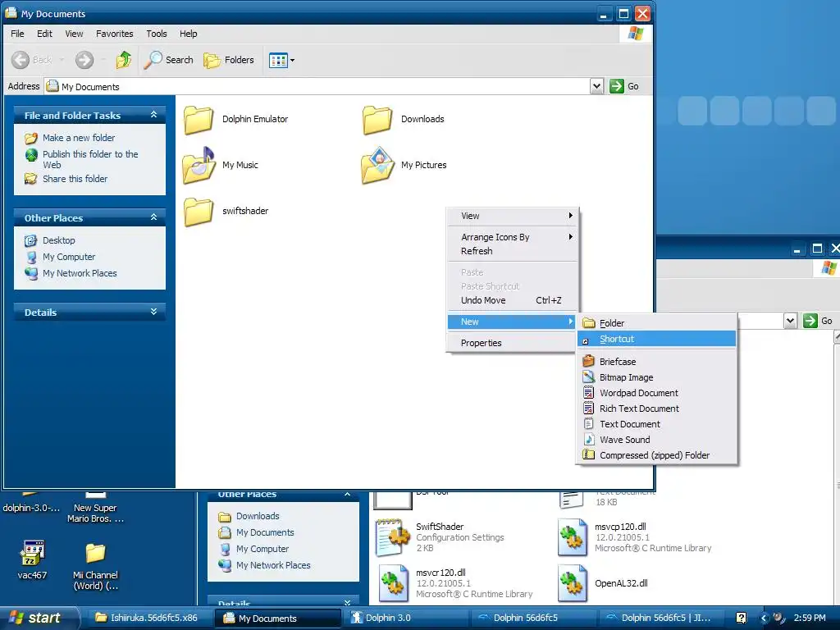Create new Shortcut from New submenu

pyautogui.click(x=657, y=339)
